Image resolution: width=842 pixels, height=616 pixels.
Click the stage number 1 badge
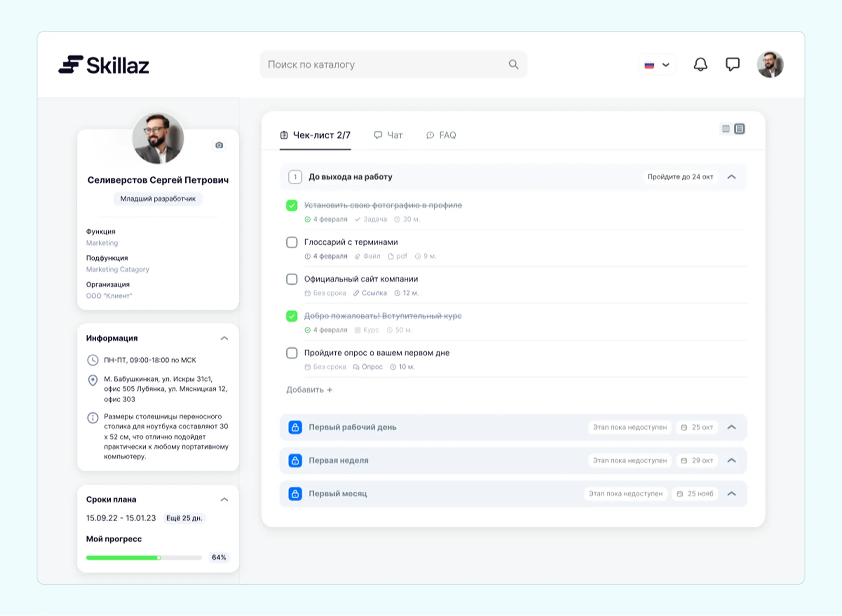coord(295,177)
